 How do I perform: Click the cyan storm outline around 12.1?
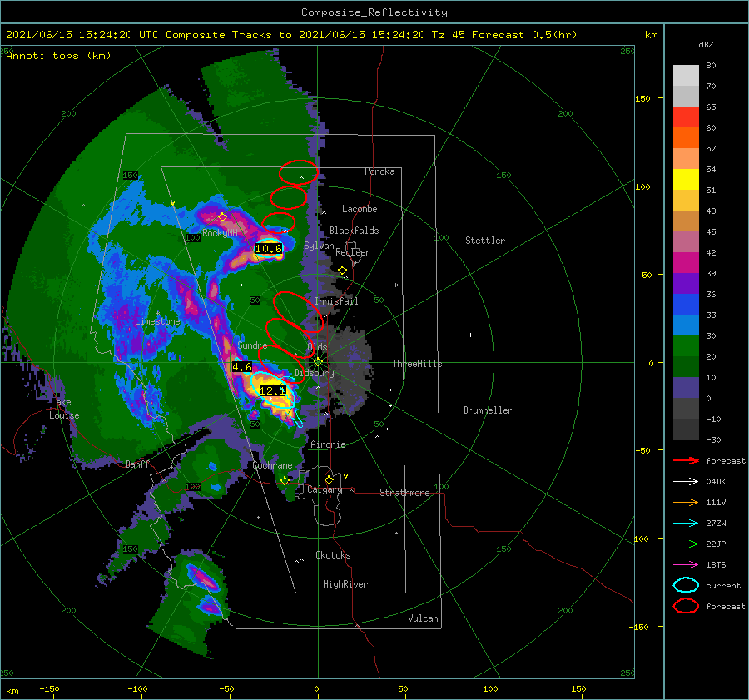tap(273, 390)
